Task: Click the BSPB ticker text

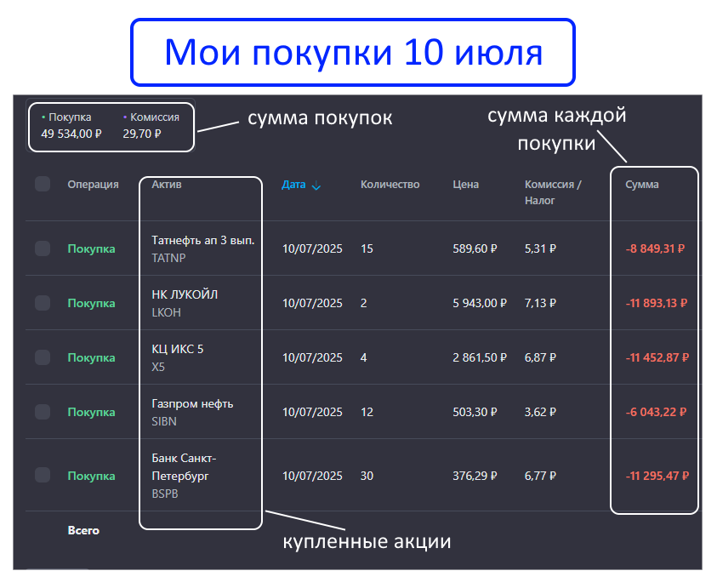Action: coord(165,494)
